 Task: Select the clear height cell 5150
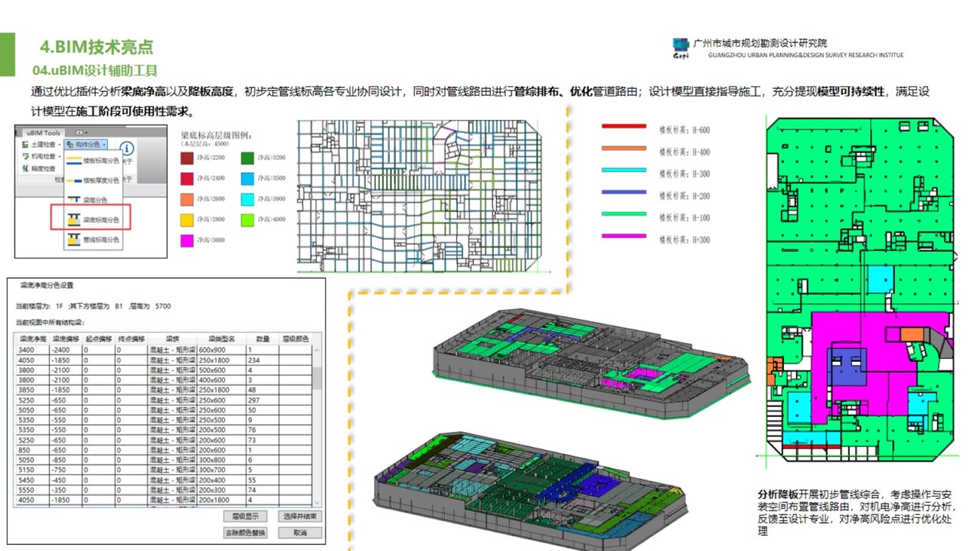33,470
